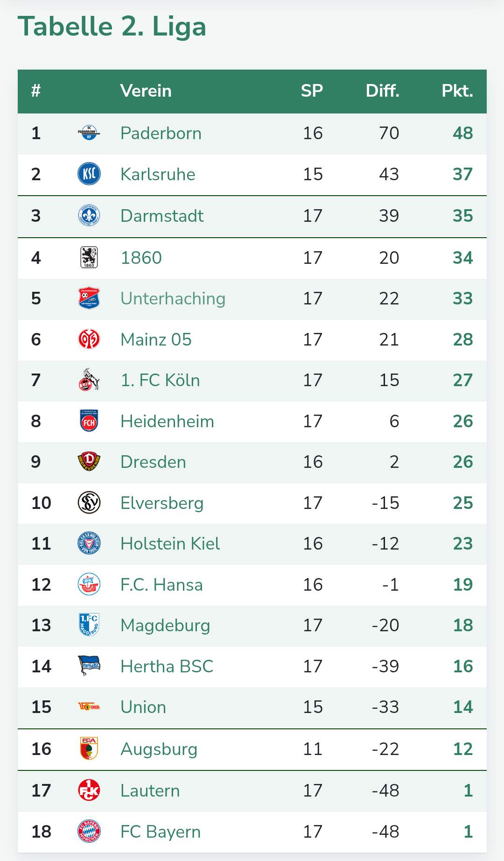Click the Hertha BSC flag logo
The height and width of the screenshot is (861, 504).
(x=89, y=666)
